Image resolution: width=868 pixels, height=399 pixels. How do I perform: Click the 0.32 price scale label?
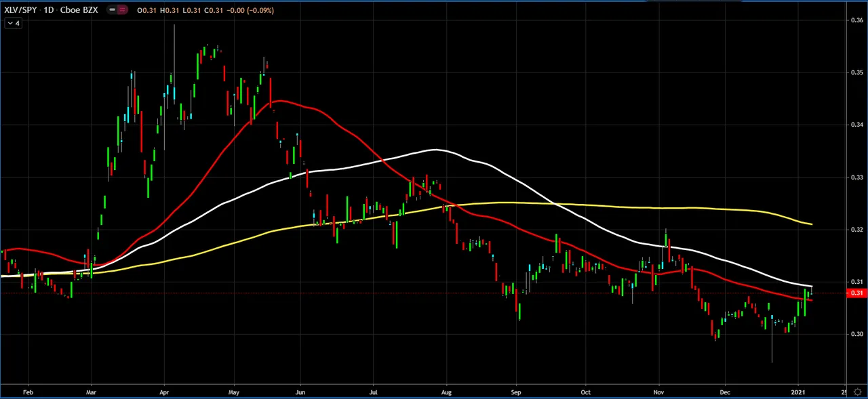point(857,230)
